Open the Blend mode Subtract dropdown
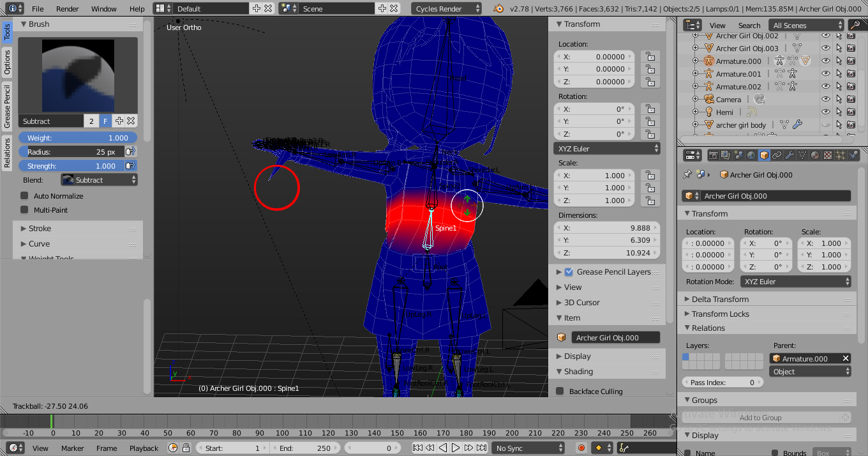This screenshot has height=456, width=868. [x=99, y=180]
